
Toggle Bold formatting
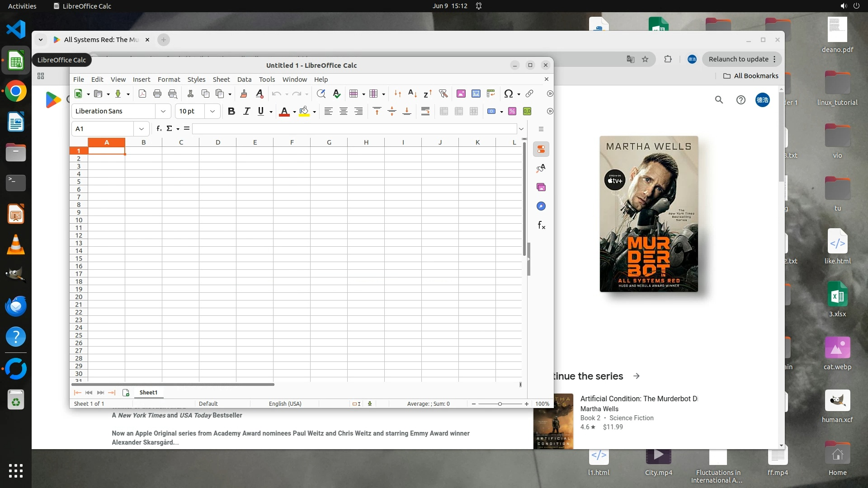click(231, 111)
